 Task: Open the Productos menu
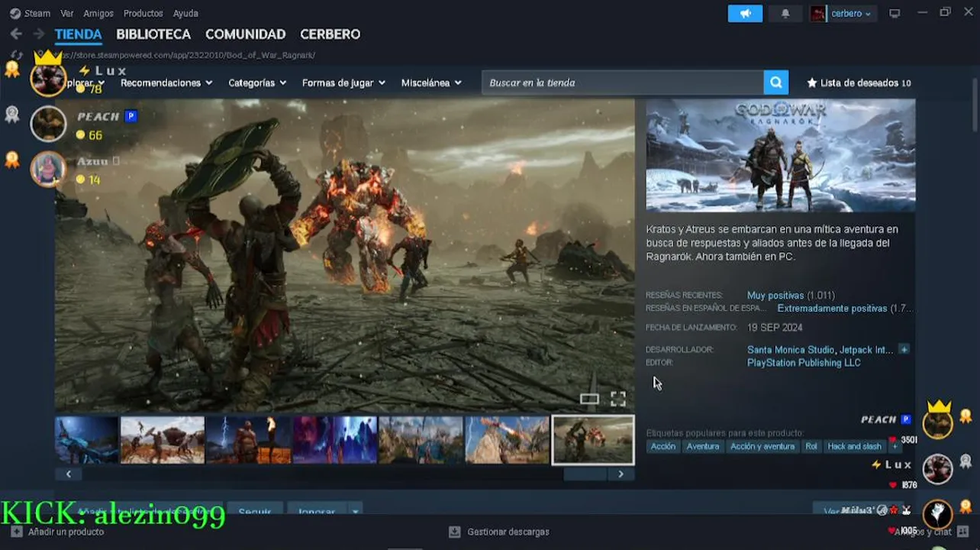point(143,14)
